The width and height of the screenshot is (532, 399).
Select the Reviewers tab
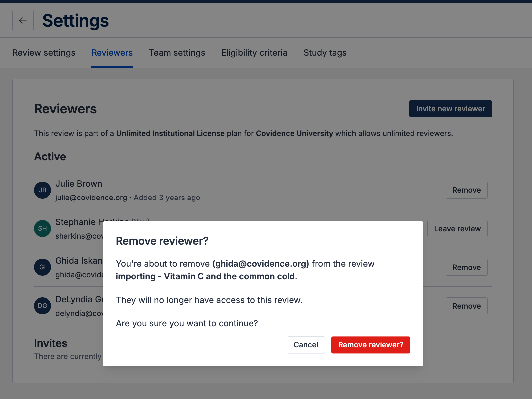pyautogui.click(x=112, y=53)
